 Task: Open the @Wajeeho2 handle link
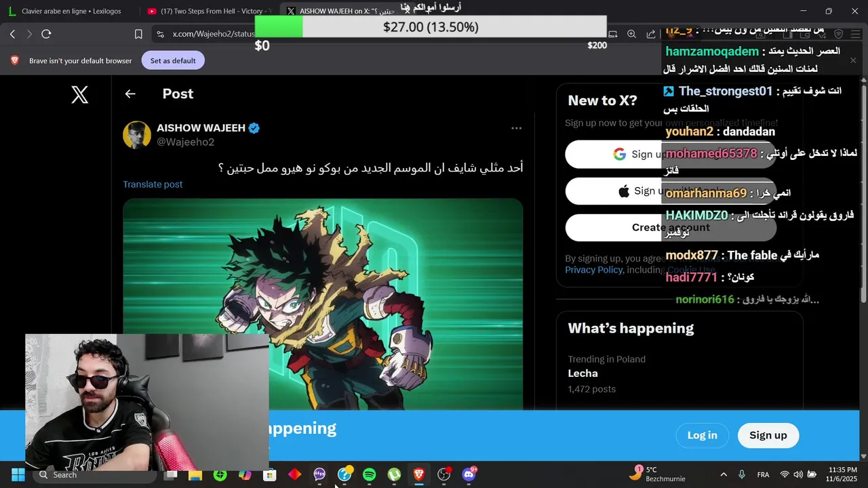pos(185,142)
